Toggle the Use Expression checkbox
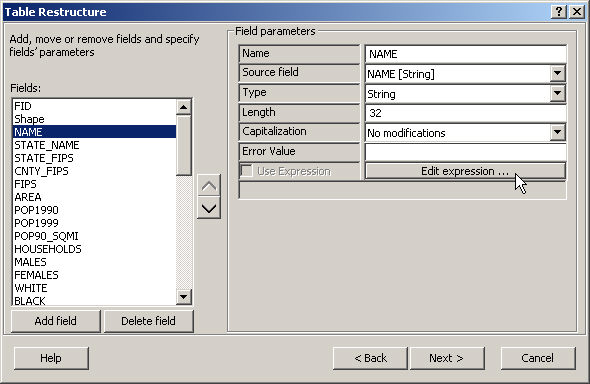 click(x=246, y=171)
